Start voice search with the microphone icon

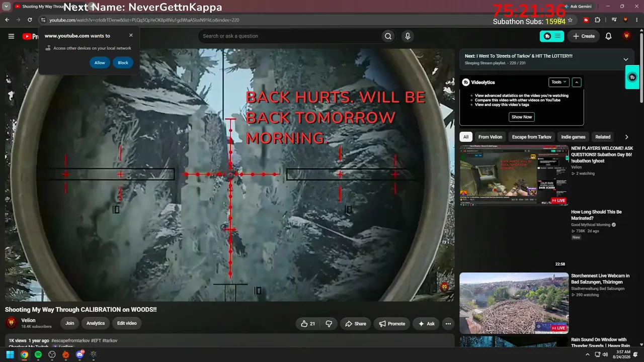point(408,36)
